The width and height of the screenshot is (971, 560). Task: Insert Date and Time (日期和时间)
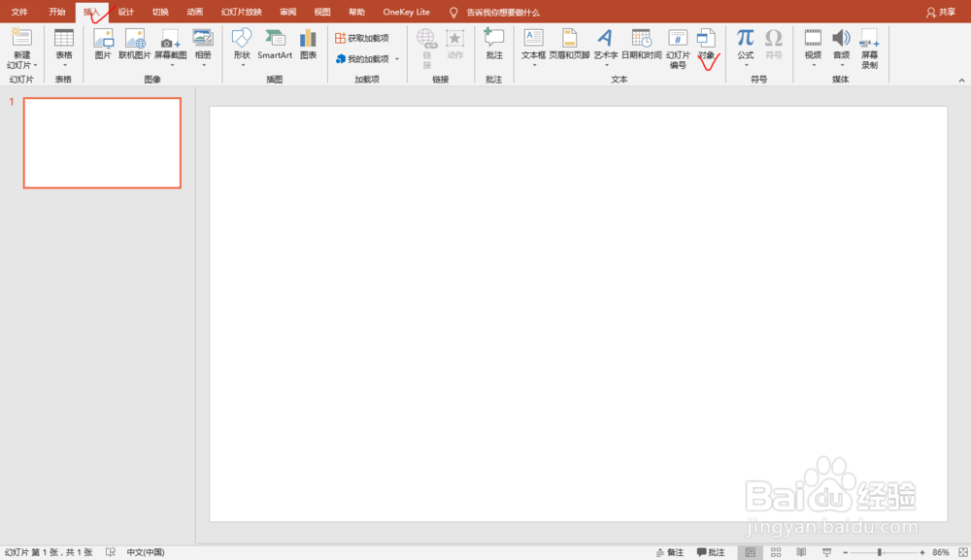[642, 44]
